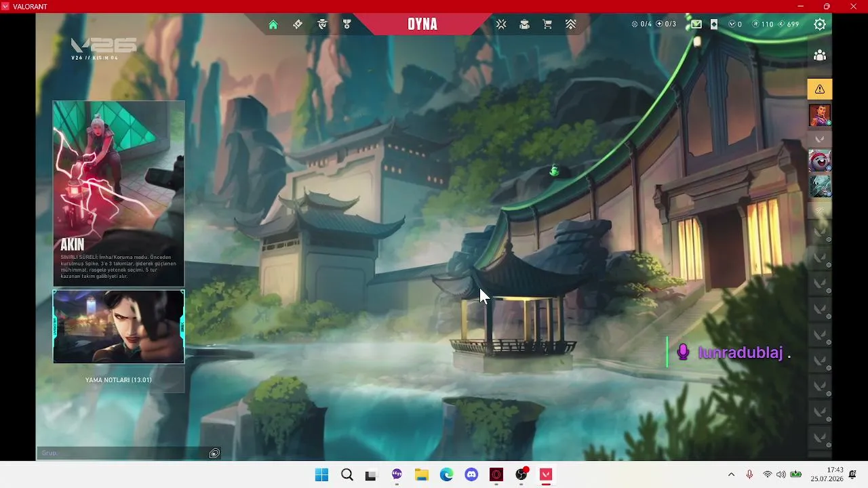Viewport: 868px width, 488px height.
Task: Open OBS Studio from the taskbar
Action: (521, 474)
